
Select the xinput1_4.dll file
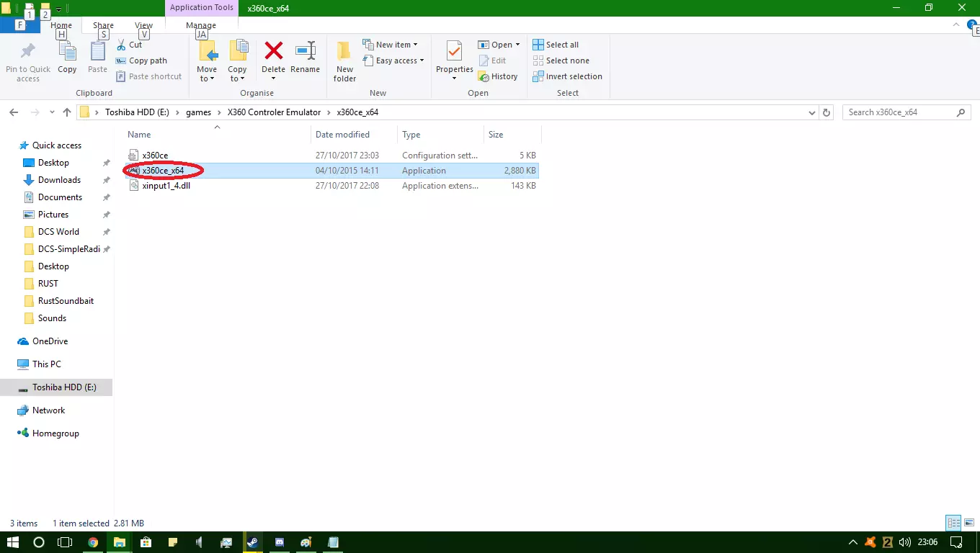pos(331,186)
